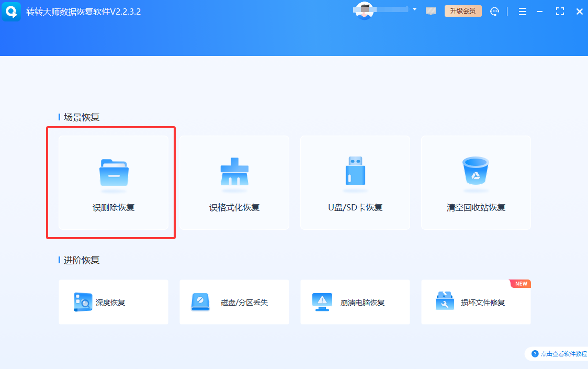
Task: Click the 进阶恢复 section heading
Action: [82, 260]
